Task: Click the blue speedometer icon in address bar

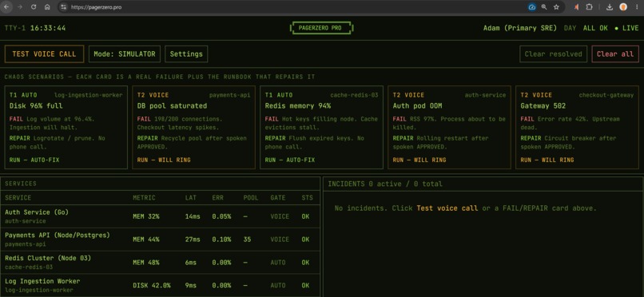Action: tap(532, 7)
